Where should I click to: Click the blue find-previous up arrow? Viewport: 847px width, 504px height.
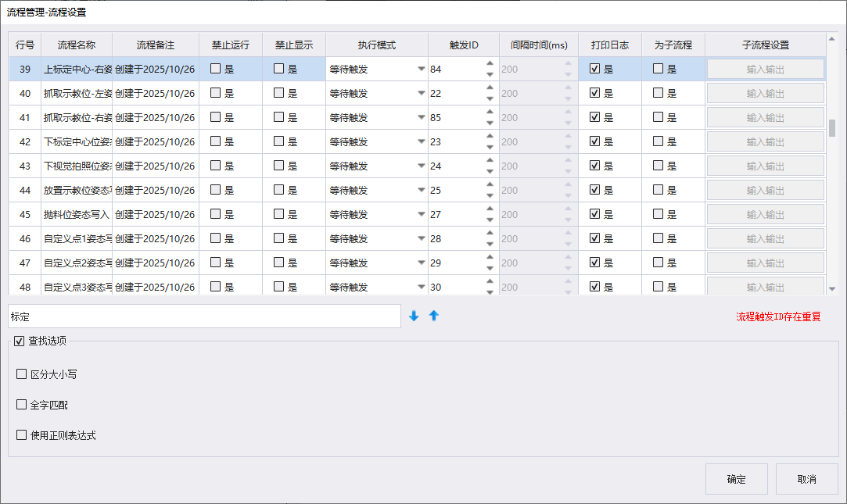(x=434, y=316)
